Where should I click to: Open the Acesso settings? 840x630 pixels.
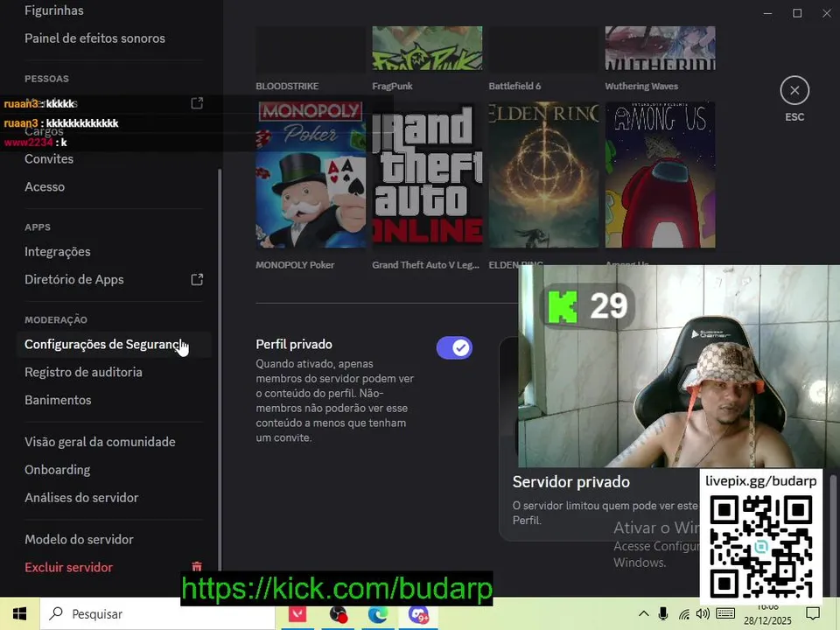pos(45,187)
